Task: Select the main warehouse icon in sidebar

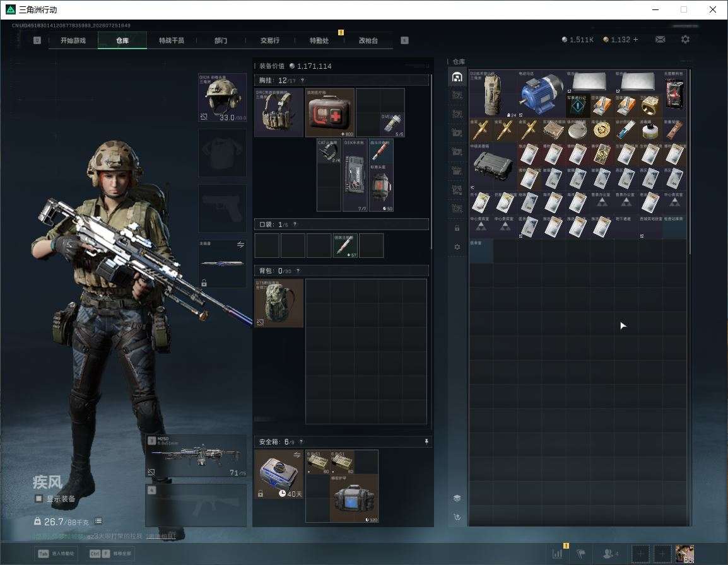Action: [x=457, y=77]
